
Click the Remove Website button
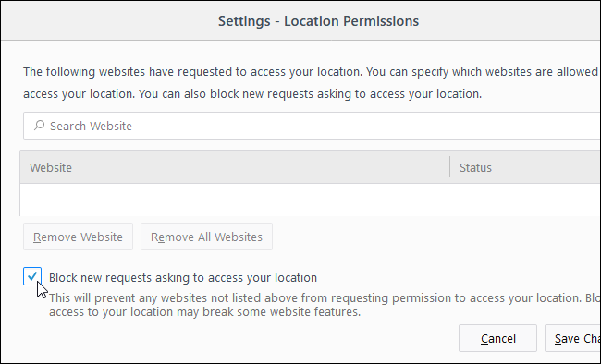(x=79, y=237)
